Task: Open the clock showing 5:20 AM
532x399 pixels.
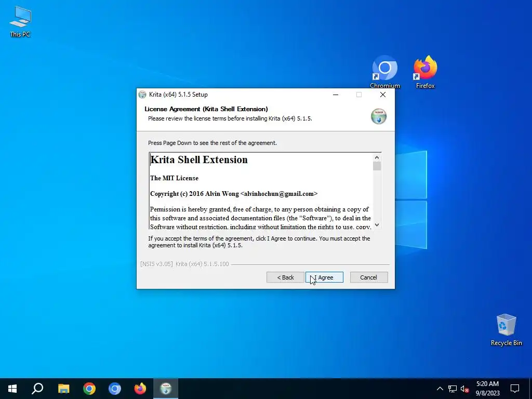Action: (487, 389)
